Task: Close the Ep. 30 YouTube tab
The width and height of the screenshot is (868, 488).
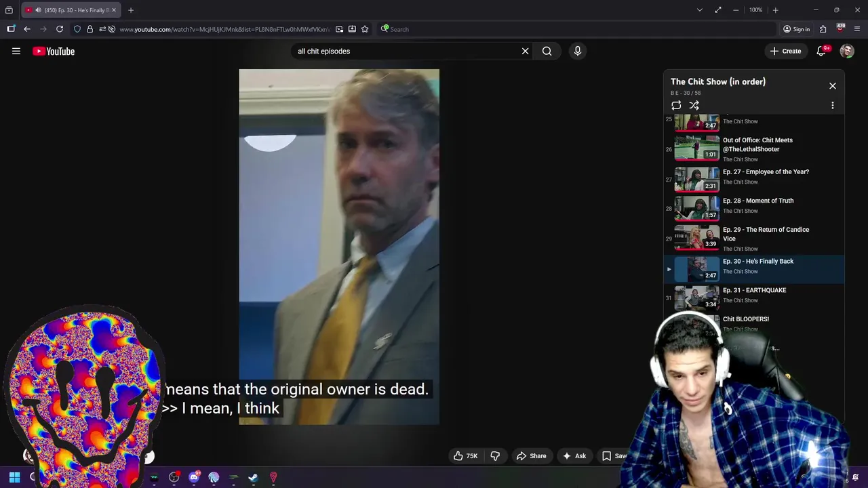Action: click(x=114, y=10)
